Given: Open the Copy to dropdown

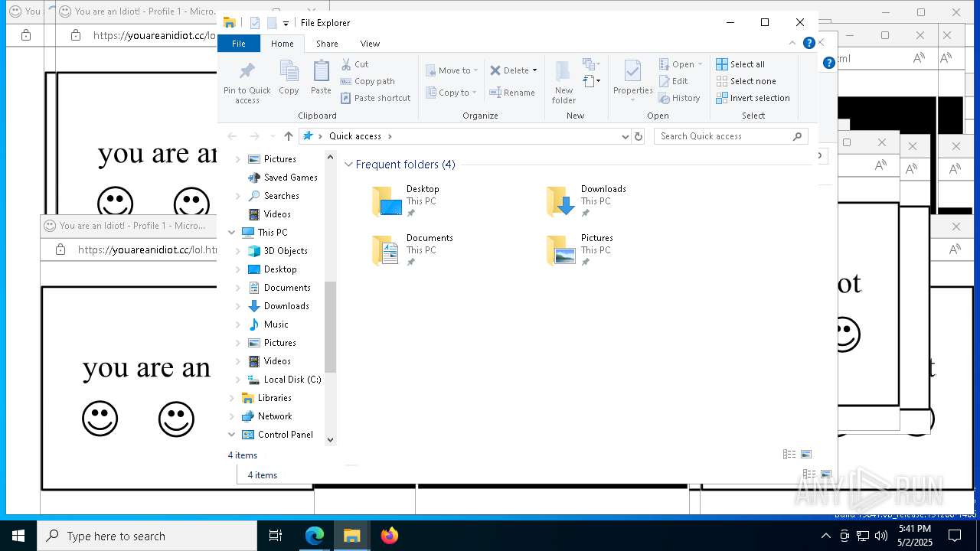Looking at the screenshot, I should point(451,93).
